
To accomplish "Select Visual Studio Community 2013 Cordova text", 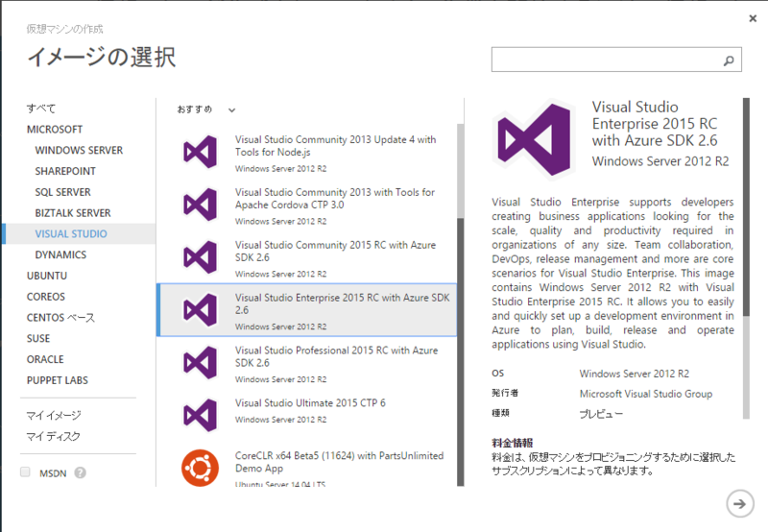I will point(334,199).
